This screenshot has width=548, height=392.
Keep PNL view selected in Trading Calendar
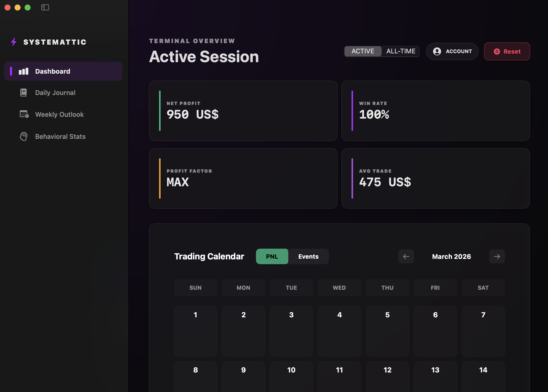pyautogui.click(x=272, y=256)
